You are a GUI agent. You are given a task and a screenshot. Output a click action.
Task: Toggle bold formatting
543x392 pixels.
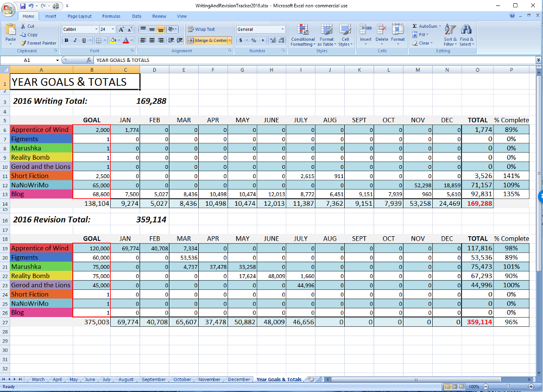66,40
